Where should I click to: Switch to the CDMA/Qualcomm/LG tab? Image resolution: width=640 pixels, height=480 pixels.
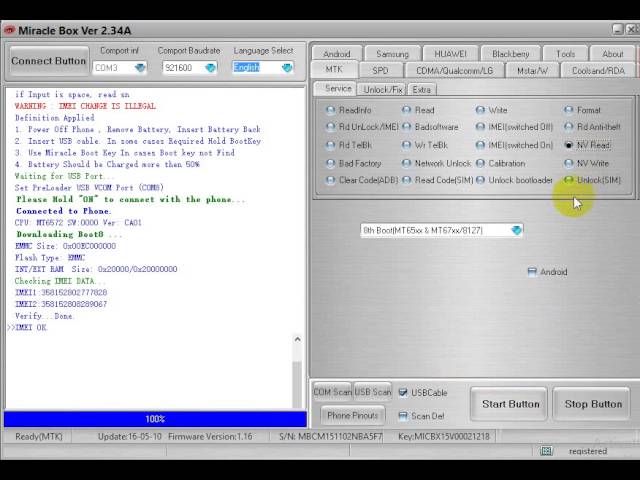click(x=454, y=70)
